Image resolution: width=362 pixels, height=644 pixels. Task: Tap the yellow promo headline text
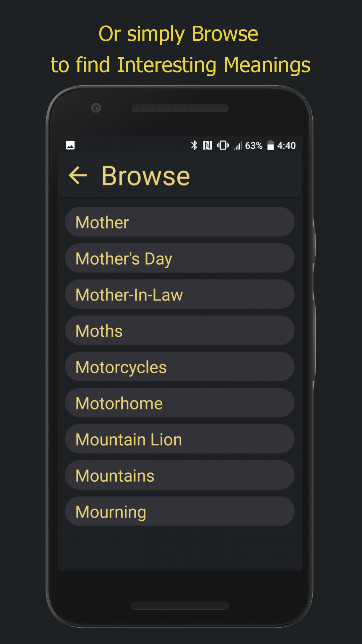(x=180, y=49)
